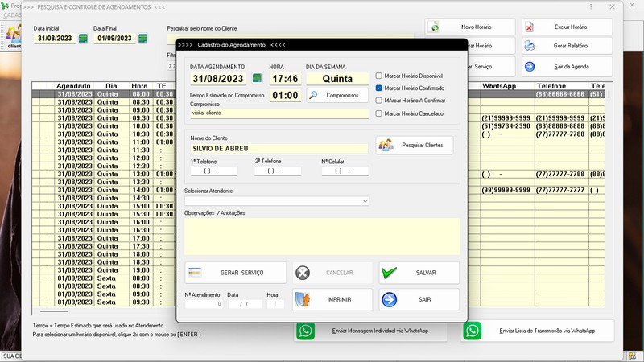Click the Hora column header in grid
This screenshot has width=644, height=362.
(139, 86)
